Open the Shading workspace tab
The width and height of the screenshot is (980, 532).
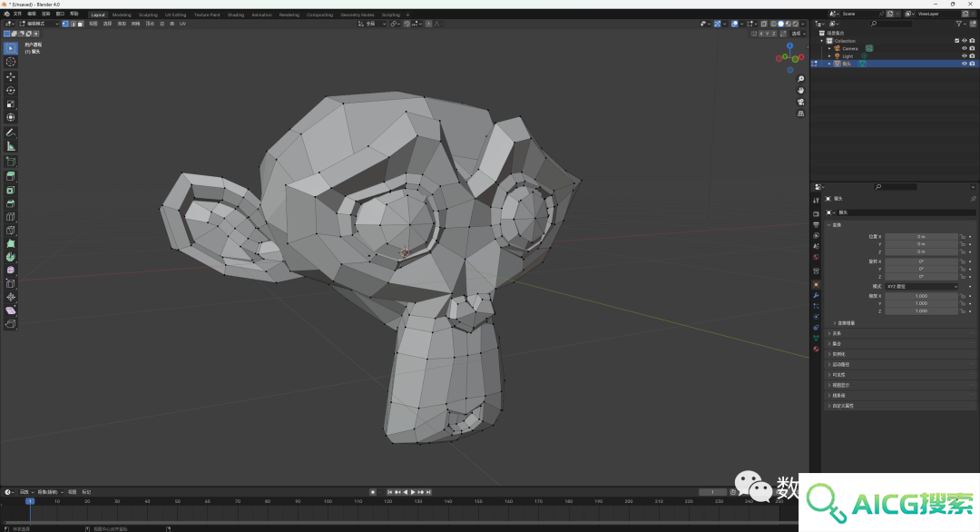click(236, 15)
